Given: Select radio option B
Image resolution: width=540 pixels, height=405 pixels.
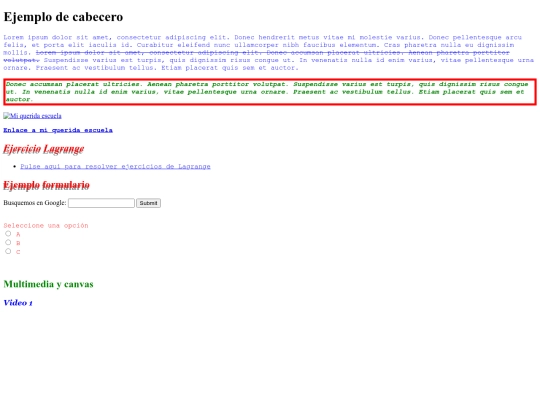Looking at the screenshot, I should (8, 242).
